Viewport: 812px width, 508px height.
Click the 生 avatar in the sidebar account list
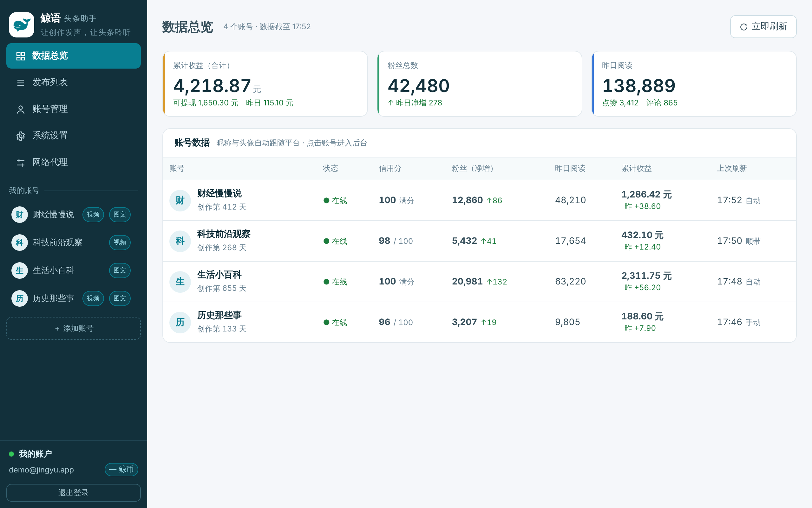(x=19, y=270)
